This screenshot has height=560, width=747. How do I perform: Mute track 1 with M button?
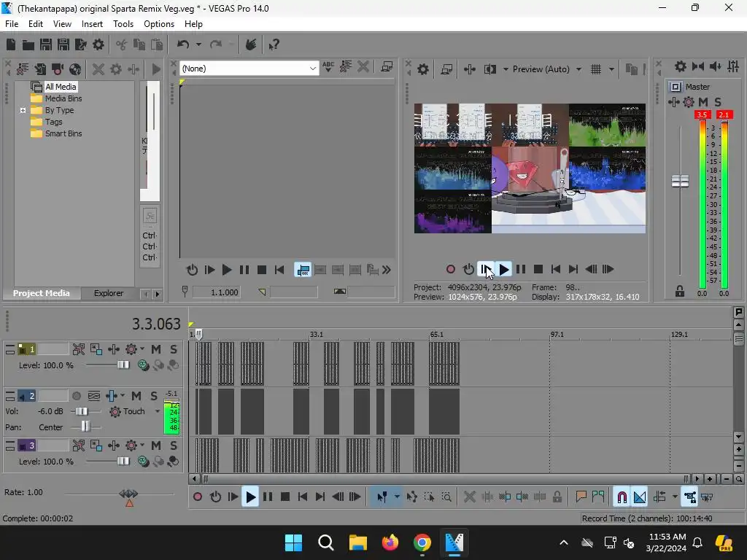tap(156, 349)
